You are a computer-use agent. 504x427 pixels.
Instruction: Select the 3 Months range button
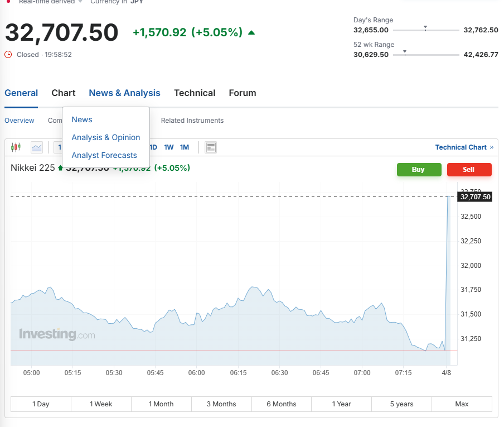click(x=221, y=404)
